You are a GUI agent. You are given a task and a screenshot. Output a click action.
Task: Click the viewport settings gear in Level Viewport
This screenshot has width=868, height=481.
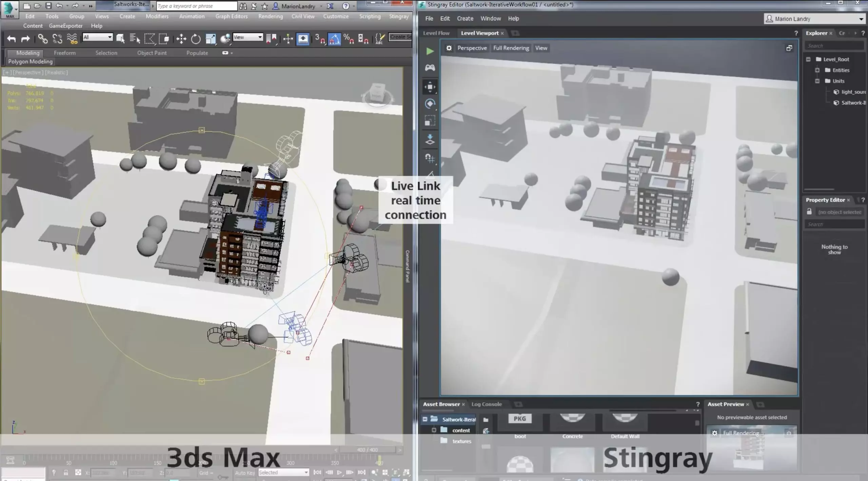coord(449,48)
